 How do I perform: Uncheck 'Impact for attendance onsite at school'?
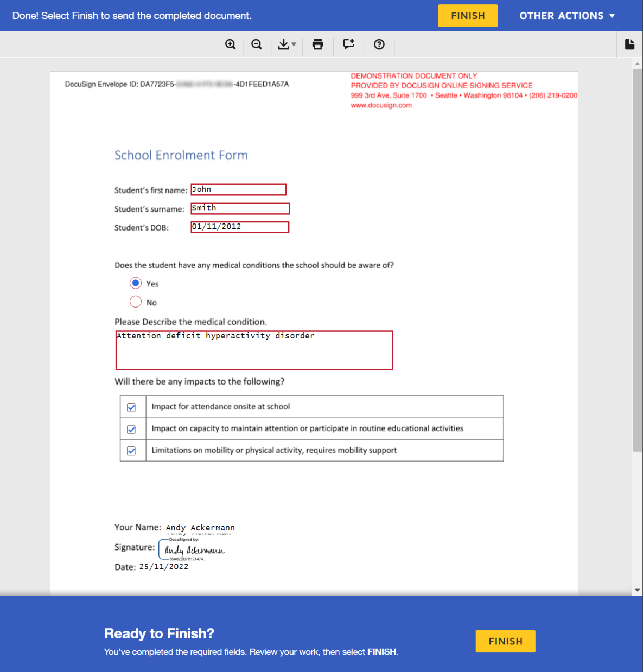(x=132, y=407)
